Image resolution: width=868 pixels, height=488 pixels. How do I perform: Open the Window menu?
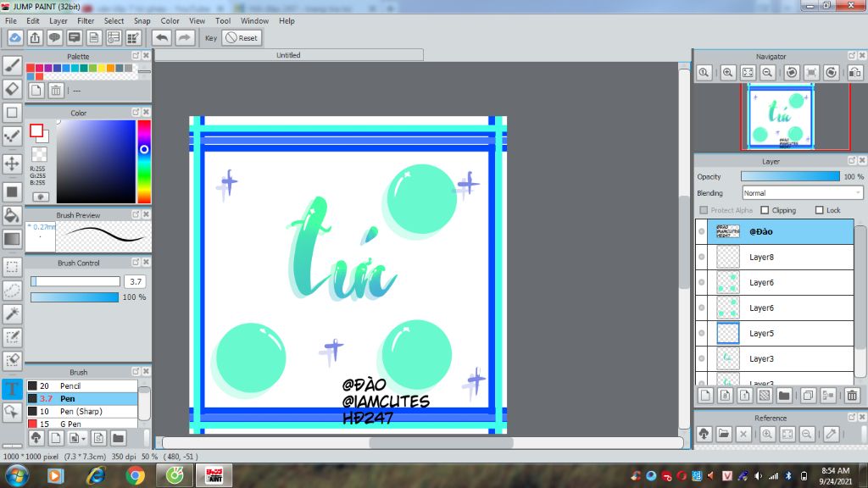coord(254,21)
